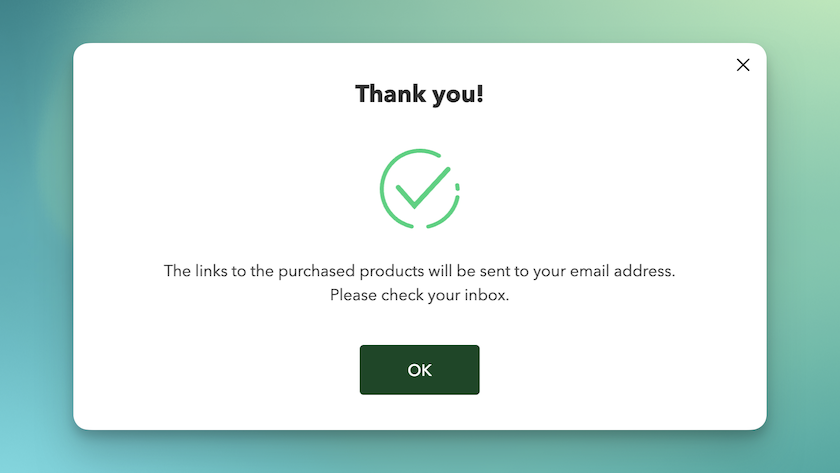Click the words "email address" in the message
Image resolution: width=840 pixels, height=473 pixels.
click(621, 271)
